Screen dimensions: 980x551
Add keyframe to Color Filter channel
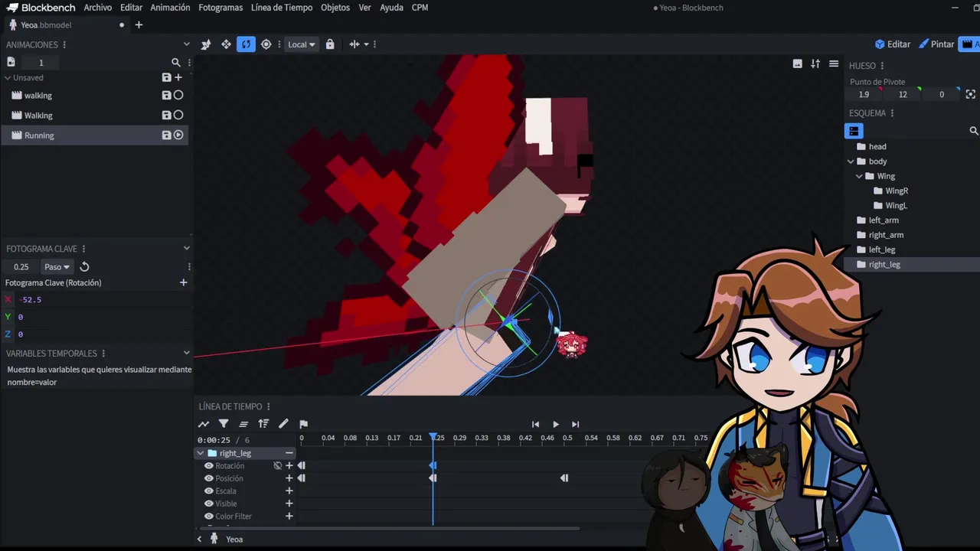click(x=289, y=517)
